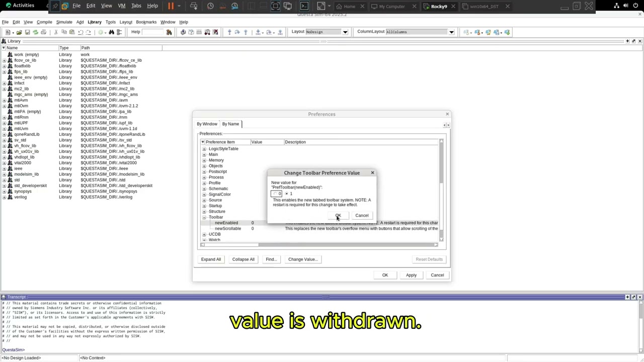Click the Undo arrow toolbar icon

(x=80, y=32)
